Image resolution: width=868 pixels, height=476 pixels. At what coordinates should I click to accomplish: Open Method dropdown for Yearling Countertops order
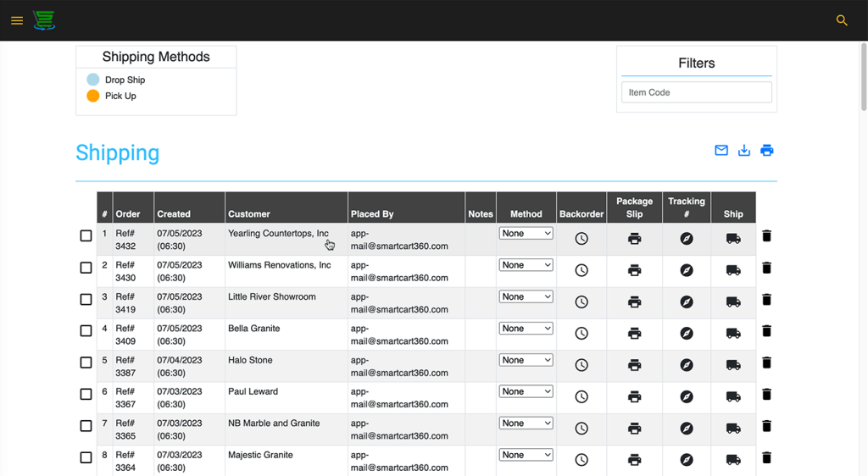[x=526, y=234]
